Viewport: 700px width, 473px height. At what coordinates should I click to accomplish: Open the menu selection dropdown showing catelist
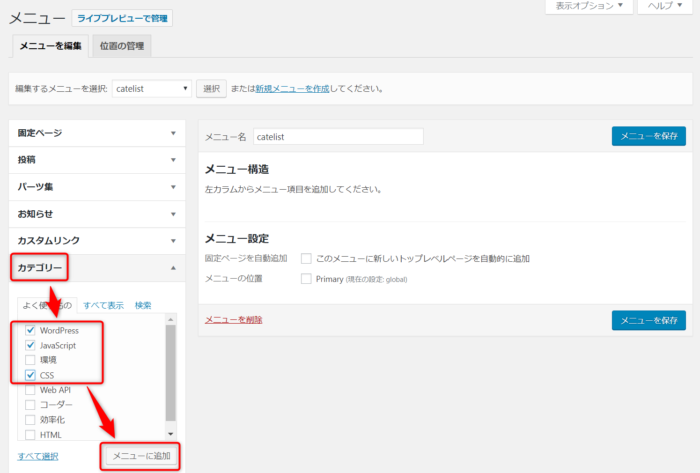(x=151, y=89)
